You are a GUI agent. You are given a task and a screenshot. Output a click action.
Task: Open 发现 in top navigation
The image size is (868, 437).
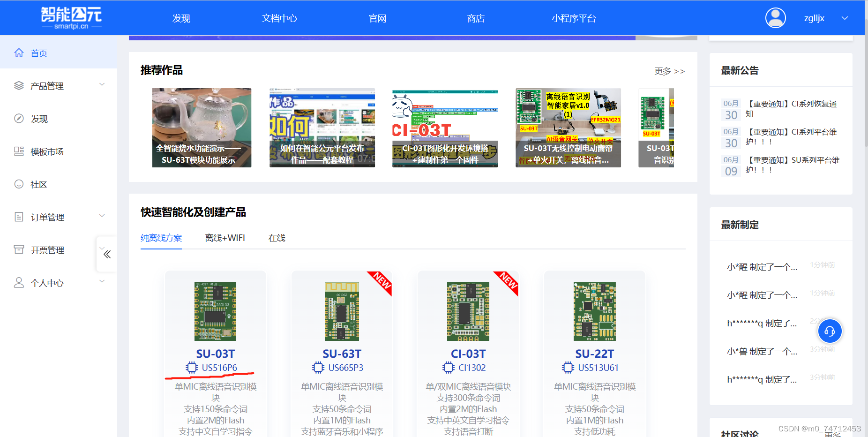coord(181,18)
